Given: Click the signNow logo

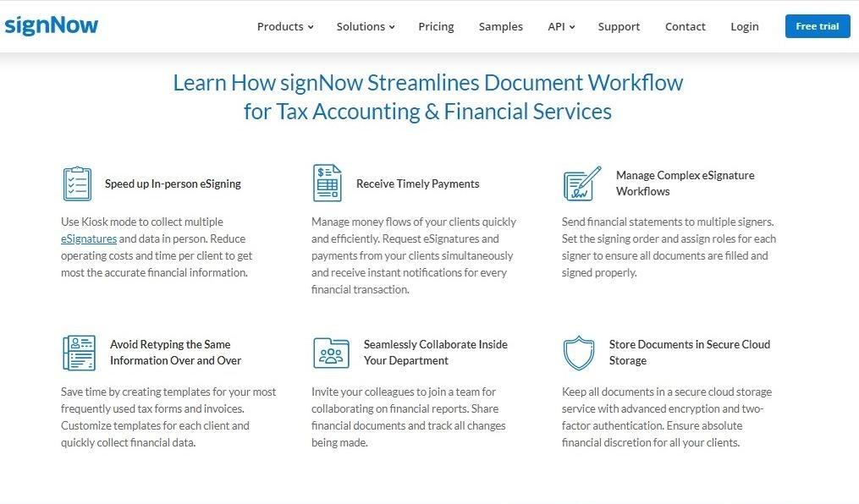Looking at the screenshot, I should pos(51,25).
